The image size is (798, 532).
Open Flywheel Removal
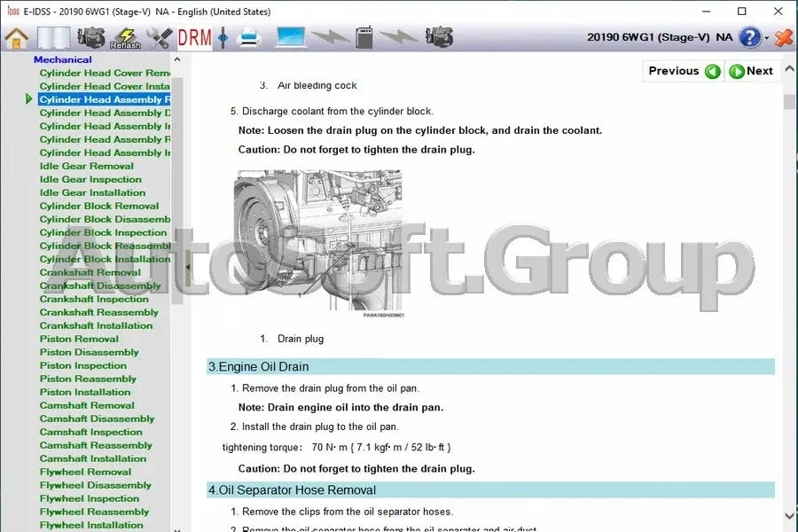(x=85, y=472)
